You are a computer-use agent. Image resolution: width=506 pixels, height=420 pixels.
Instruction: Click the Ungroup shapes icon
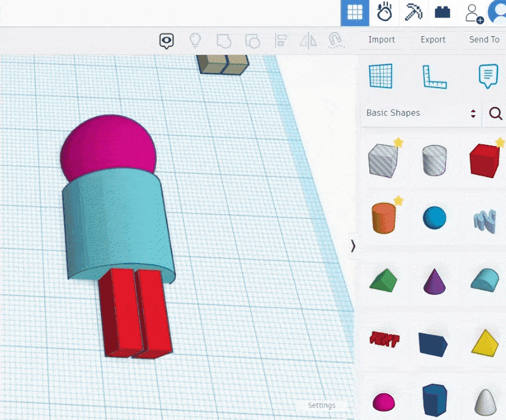click(x=252, y=41)
